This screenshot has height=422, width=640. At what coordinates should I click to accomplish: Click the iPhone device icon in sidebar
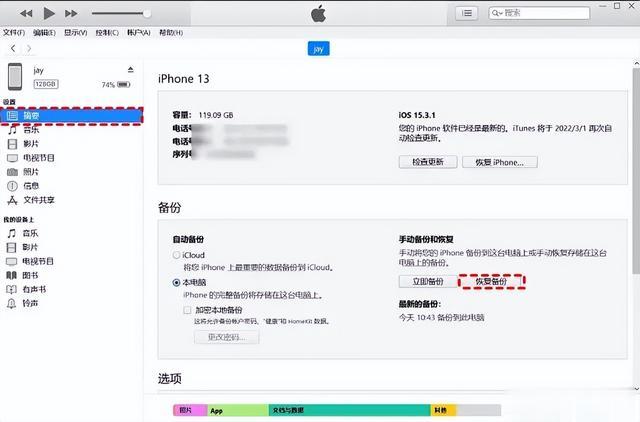[15, 76]
